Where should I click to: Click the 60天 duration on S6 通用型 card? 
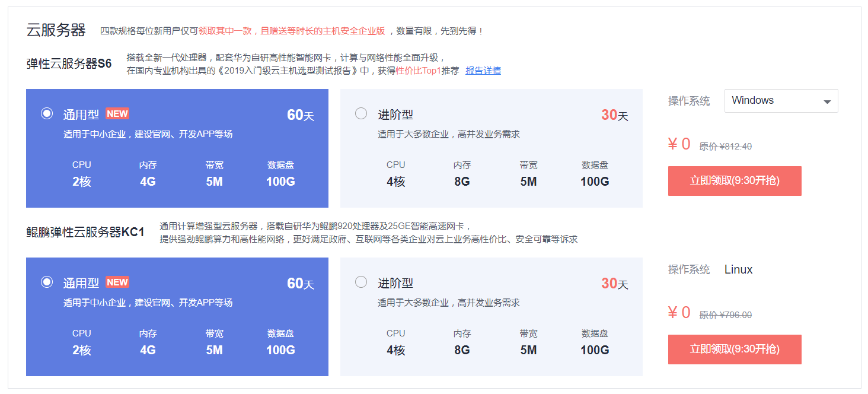(301, 115)
